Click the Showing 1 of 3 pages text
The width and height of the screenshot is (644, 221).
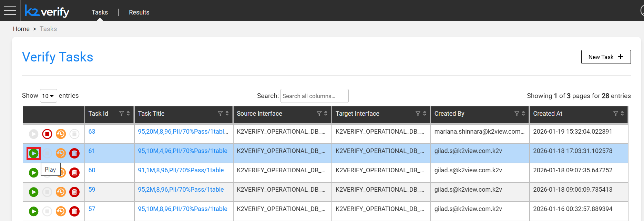579,96
